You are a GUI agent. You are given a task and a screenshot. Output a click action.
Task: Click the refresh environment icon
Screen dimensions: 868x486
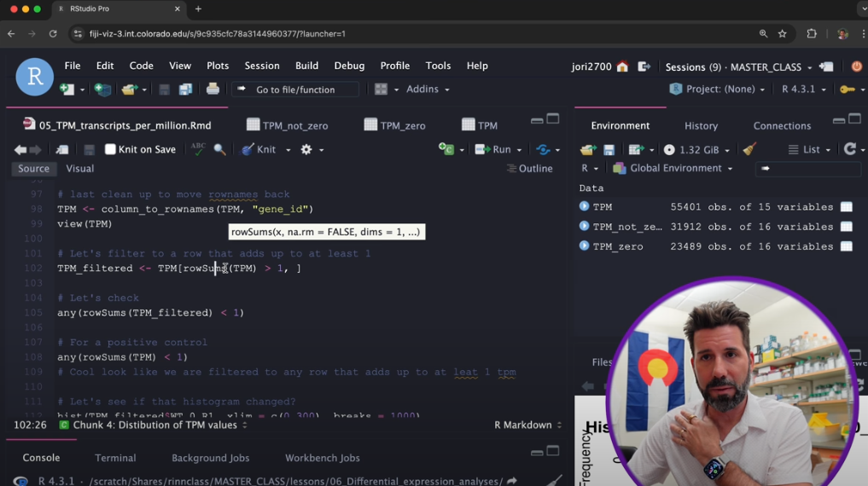(850, 148)
